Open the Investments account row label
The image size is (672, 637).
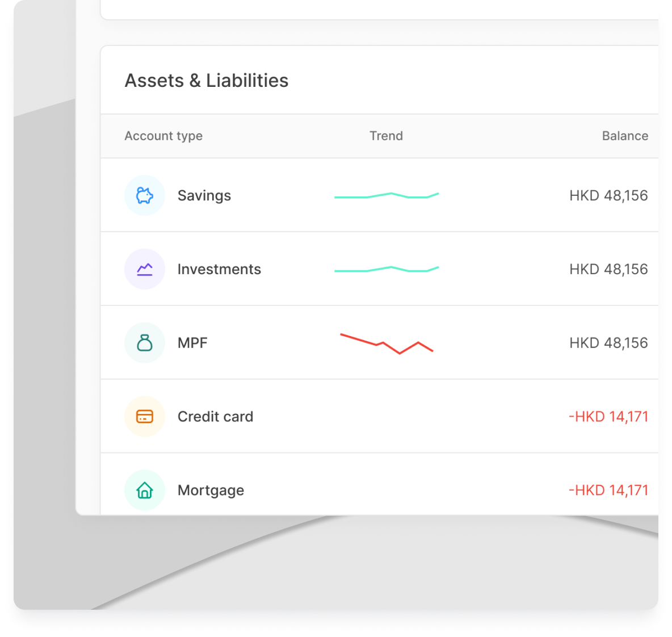(220, 269)
